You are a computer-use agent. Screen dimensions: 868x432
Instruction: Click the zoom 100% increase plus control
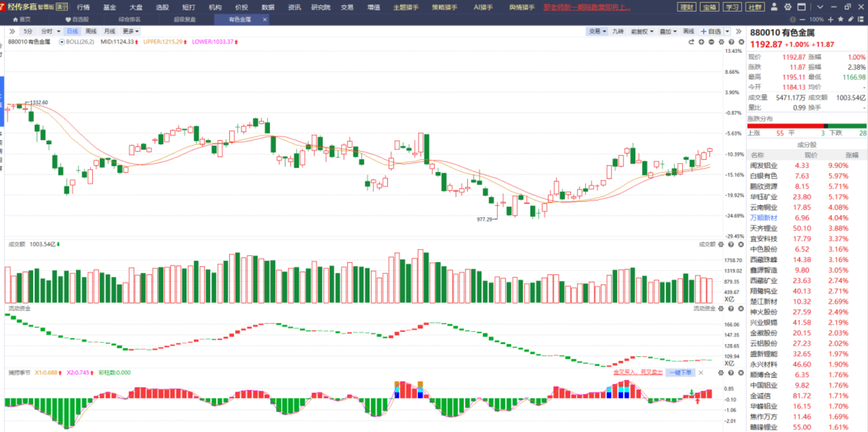[831, 19]
